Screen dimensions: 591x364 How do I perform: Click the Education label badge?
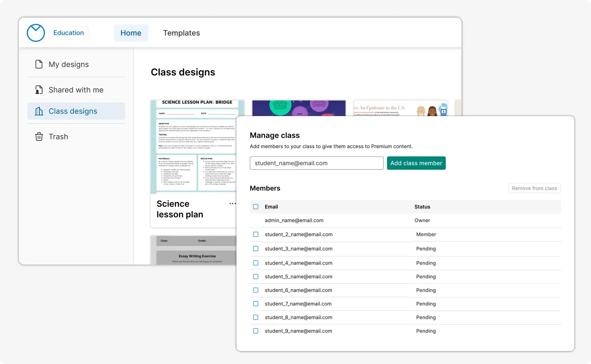[69, 33]
